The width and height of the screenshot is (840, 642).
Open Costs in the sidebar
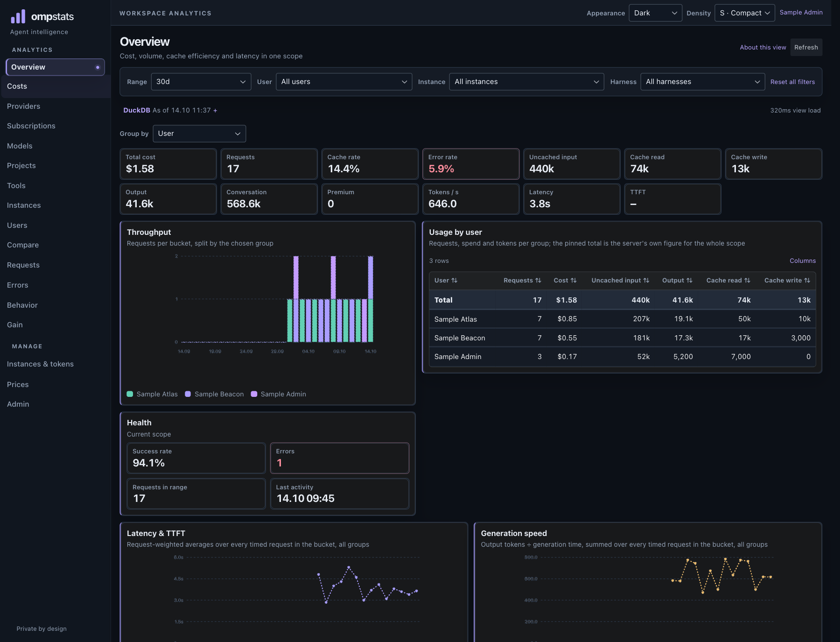point(56,86)
